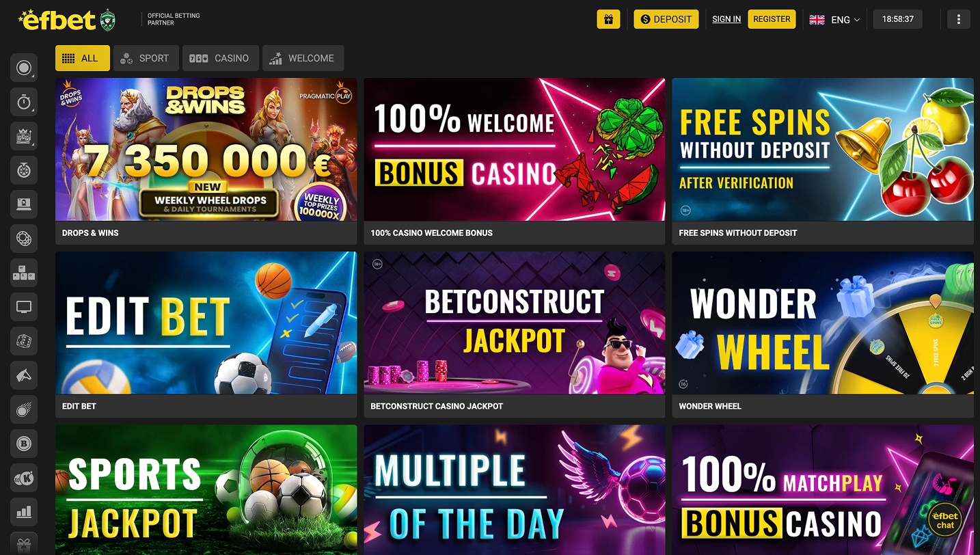Click the yellow DEPOSIT button

pyautogui.click(x=666, y=19)
